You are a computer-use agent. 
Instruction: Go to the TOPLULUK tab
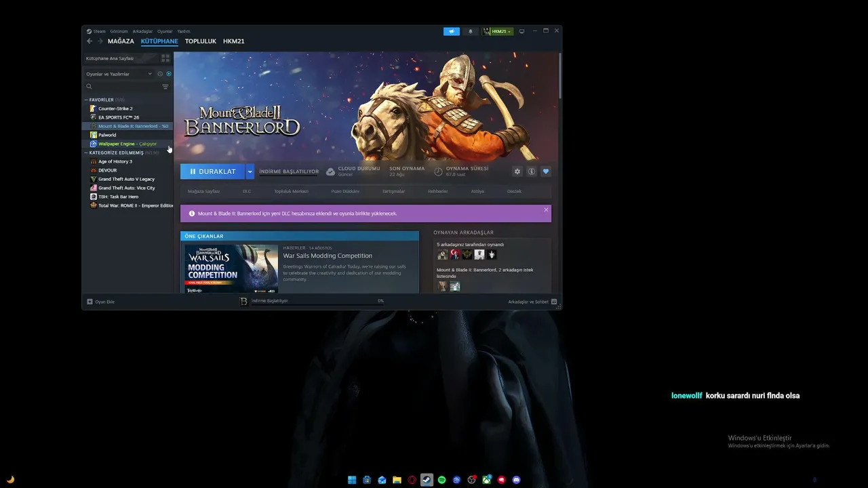pyautogui.click(x=201, y=41)
